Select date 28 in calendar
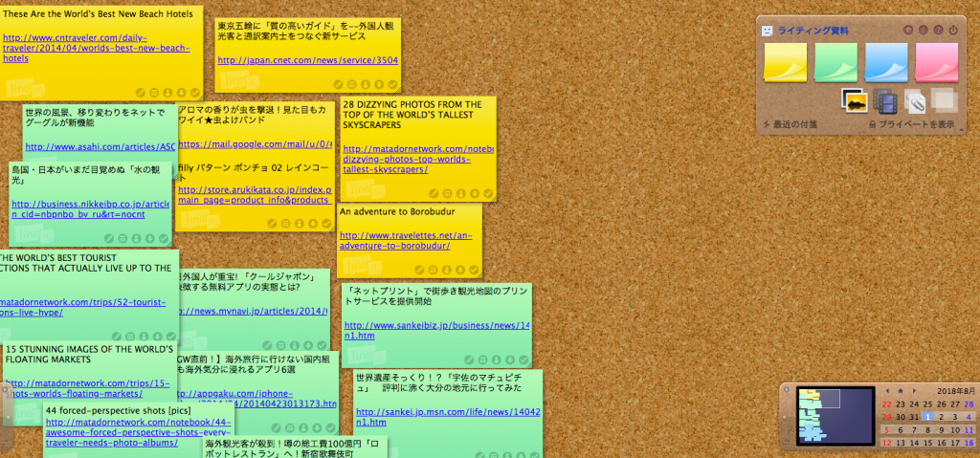The width and height of the screenshot is (980, 458). coord(969,404)
